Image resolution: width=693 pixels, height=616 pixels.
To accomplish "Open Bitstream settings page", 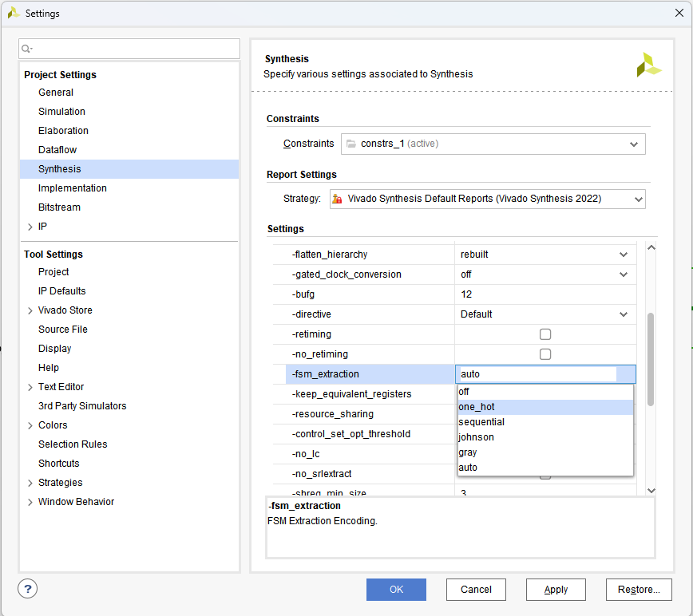I will tap(59, 207).
